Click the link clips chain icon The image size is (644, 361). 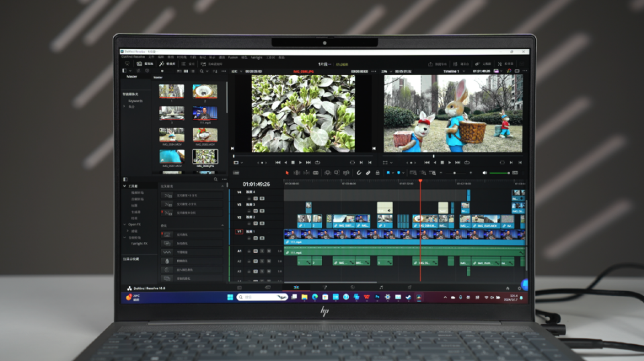point(368,172)
